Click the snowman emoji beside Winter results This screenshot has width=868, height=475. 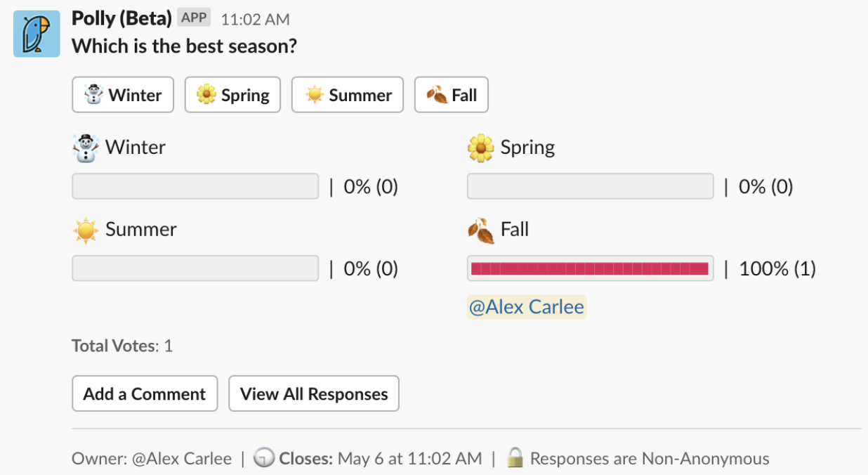[86, 148]
